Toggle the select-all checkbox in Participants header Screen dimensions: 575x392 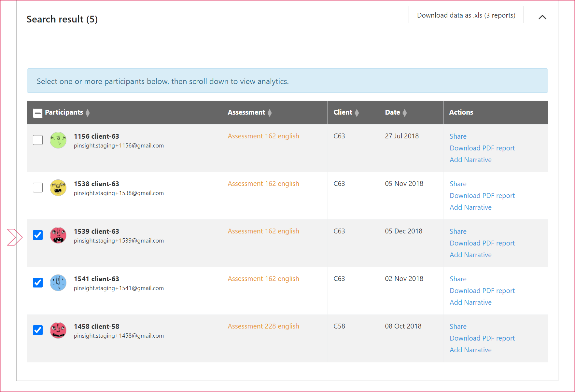coord(37,112)
